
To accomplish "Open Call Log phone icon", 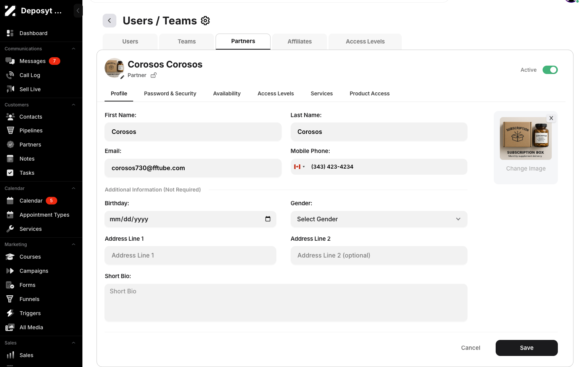I will (10, 75).
